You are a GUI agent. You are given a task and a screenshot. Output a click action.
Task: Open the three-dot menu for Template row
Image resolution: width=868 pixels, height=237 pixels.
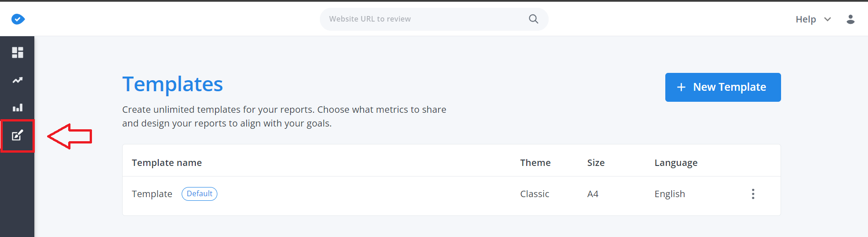(x=753, y=194)
